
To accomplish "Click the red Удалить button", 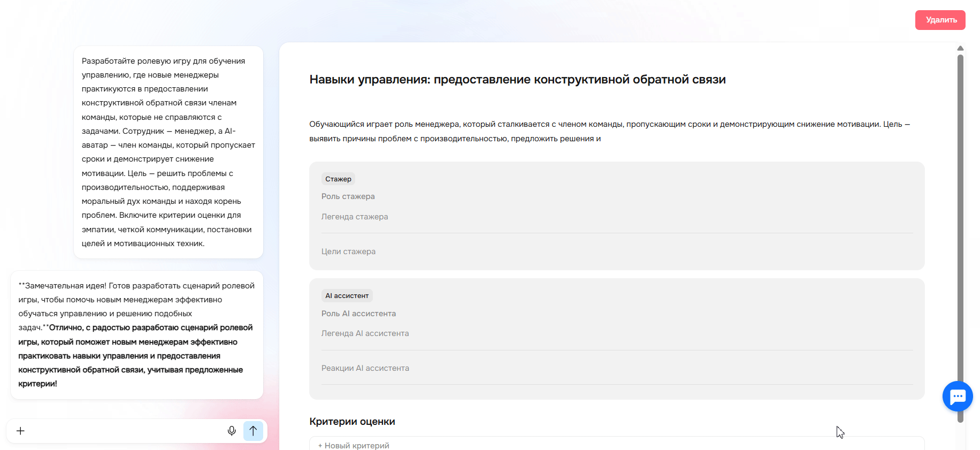I will pos(940,20).
